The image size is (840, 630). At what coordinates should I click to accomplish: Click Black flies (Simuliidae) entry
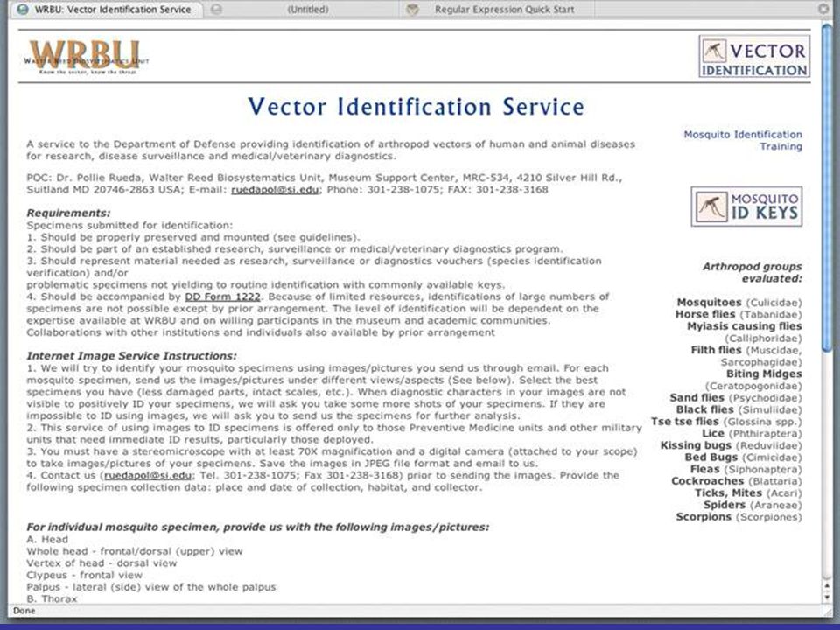739,409
